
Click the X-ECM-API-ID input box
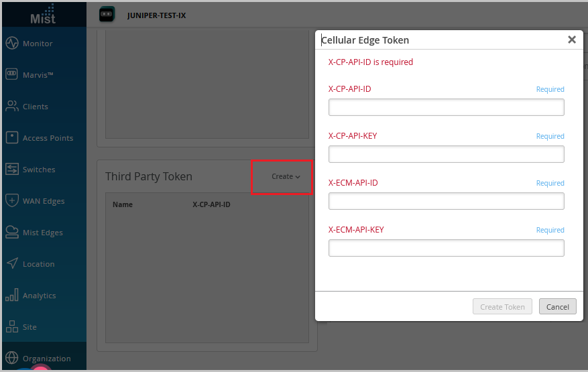pos(446,201)
